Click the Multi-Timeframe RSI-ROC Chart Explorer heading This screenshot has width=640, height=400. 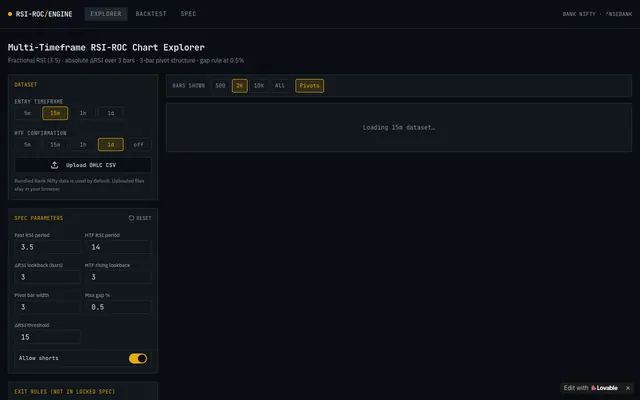[106, 47]
